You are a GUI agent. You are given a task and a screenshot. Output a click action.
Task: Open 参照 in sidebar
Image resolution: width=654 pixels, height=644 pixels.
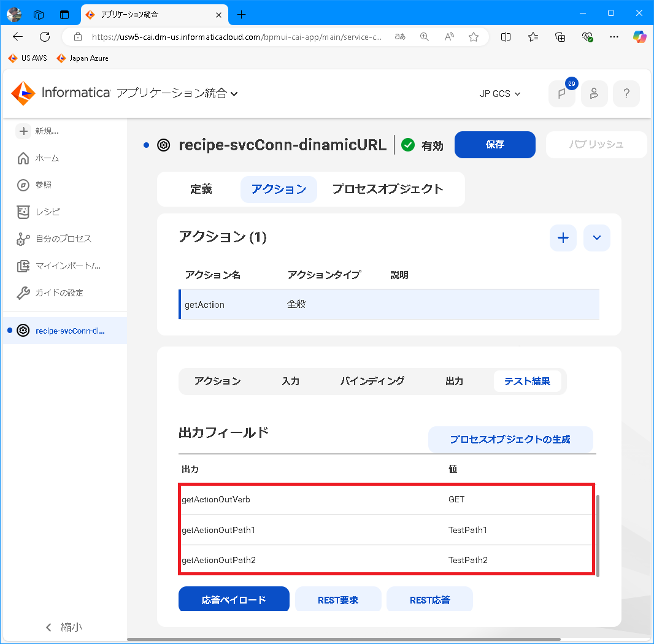(x=34, y=185)
